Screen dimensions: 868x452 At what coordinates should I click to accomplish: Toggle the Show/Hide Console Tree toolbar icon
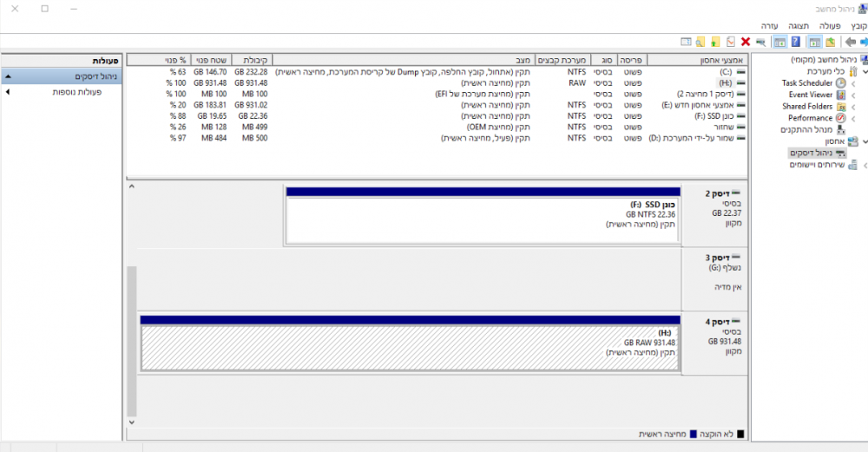pos(814,42)
